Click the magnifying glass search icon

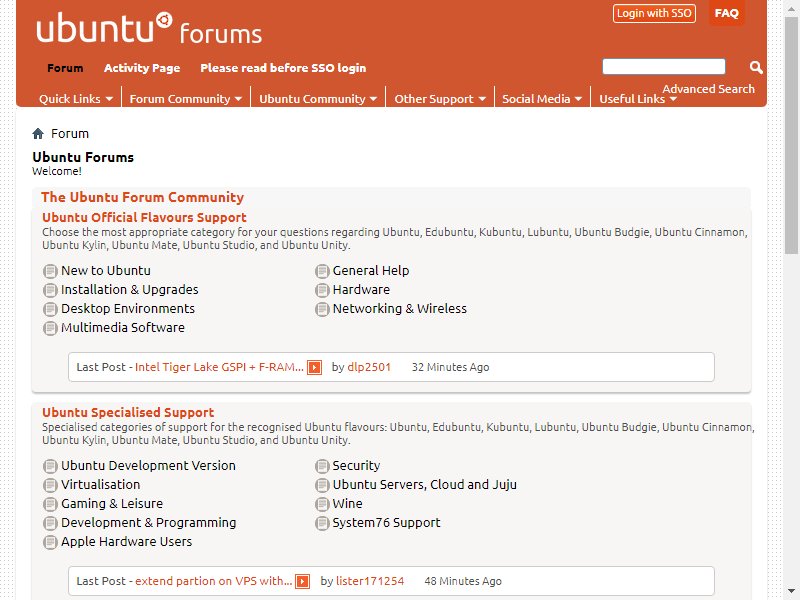tap(756, 67)
